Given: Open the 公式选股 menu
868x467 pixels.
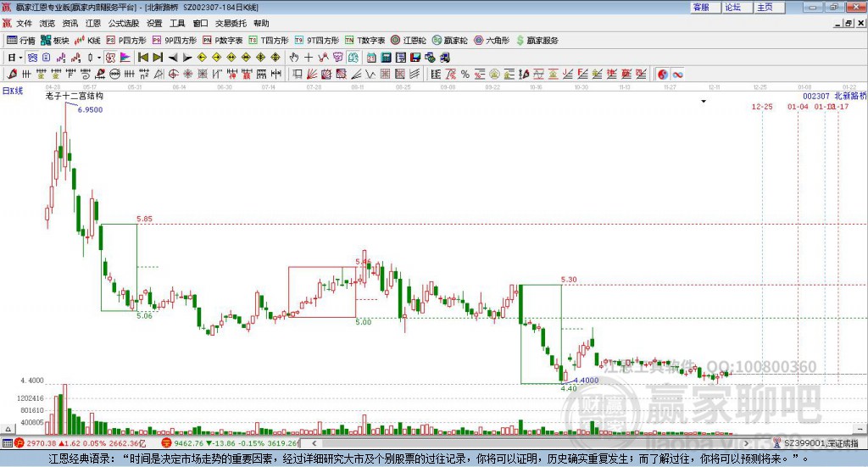Looking at the screenshot, I should [124, 23].
